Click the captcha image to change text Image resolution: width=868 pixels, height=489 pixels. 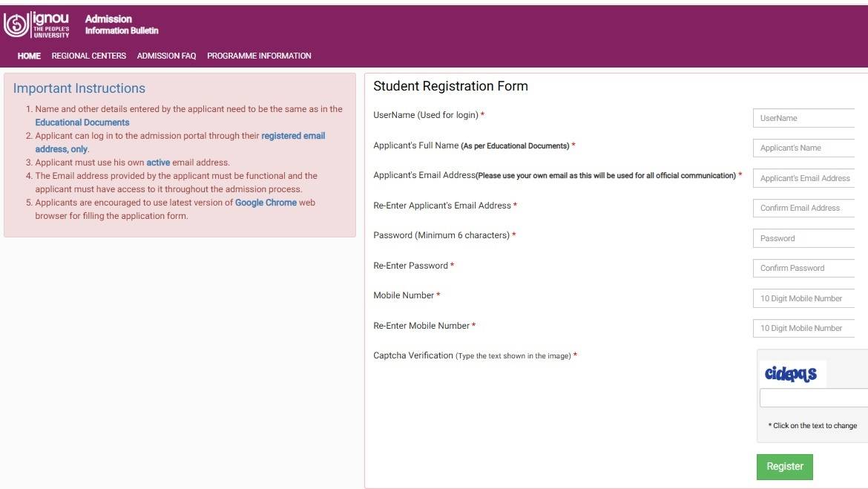pyautogui.click(x=791, y=374)
